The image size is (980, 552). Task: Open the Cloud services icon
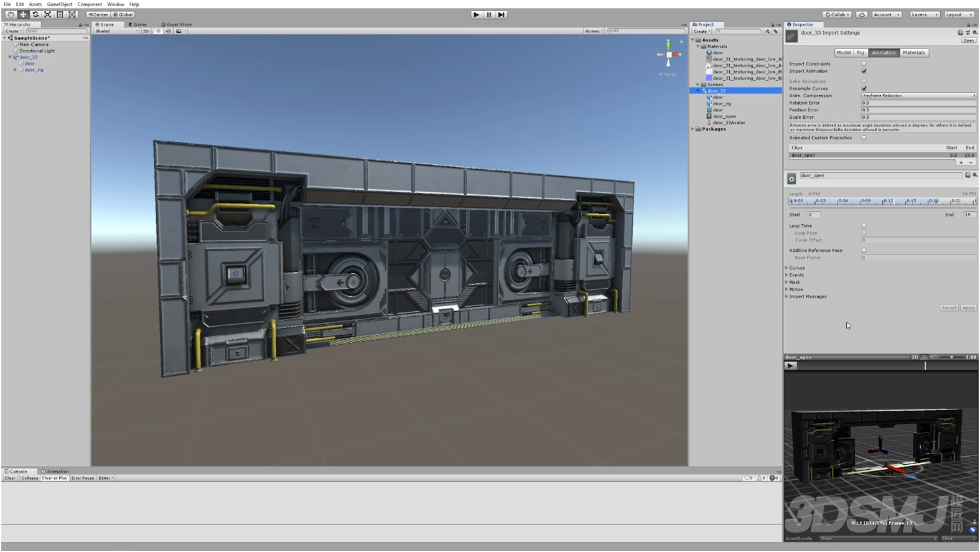pyautogui.click(x=862, y=14)
